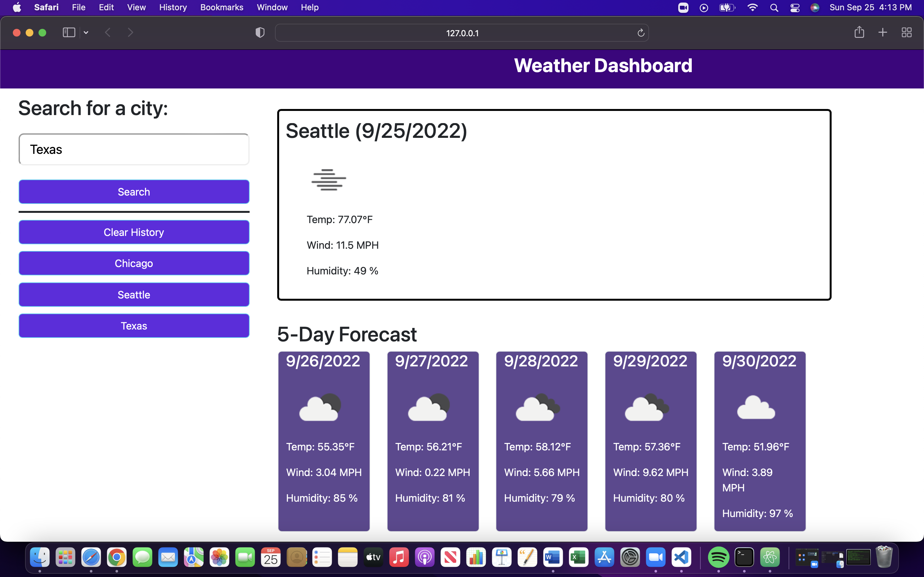Launch Spotify from the dock

click(x=720, y=557)
